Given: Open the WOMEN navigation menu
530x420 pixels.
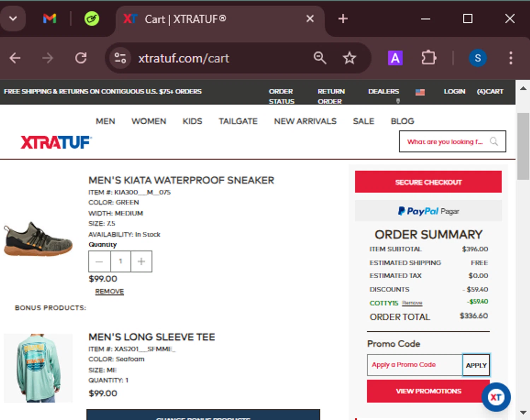Looking at the screenshot, I should click(x=149, y=121).
